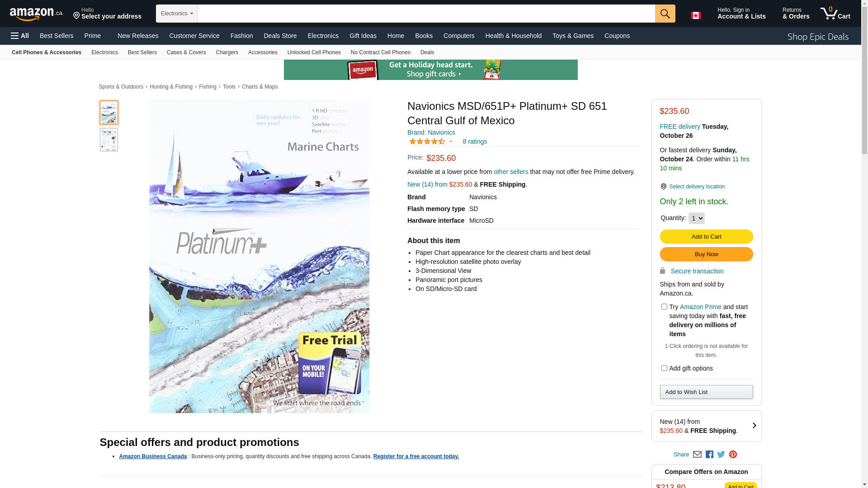This screenshot has width=868, height=488.
Task: Open the All hamburger menu
Action: point(20,36)
